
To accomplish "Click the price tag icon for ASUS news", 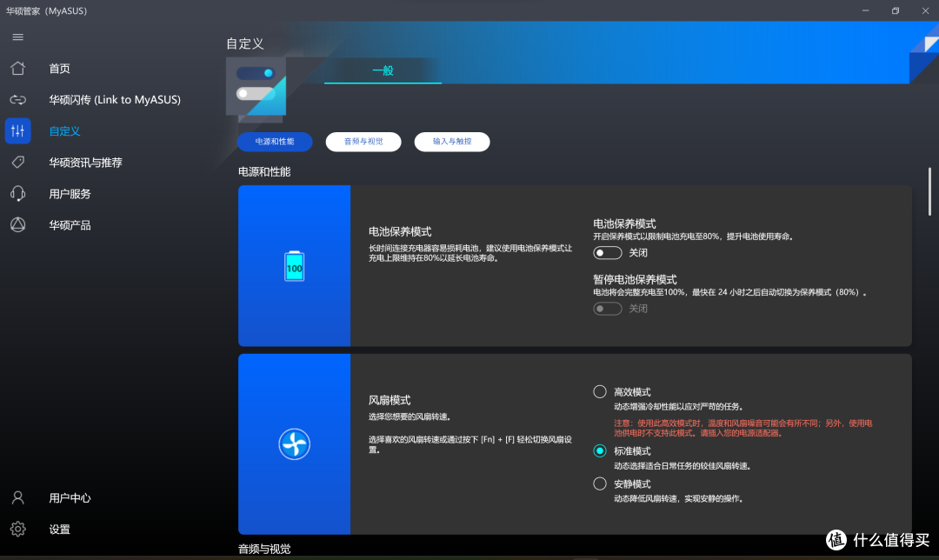I will click(x=18, y=163).
